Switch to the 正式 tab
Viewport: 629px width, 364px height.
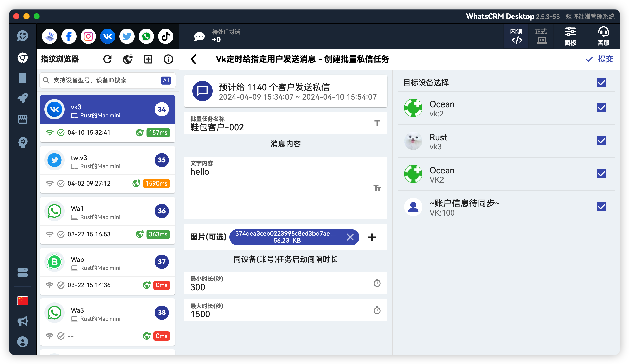541,36
